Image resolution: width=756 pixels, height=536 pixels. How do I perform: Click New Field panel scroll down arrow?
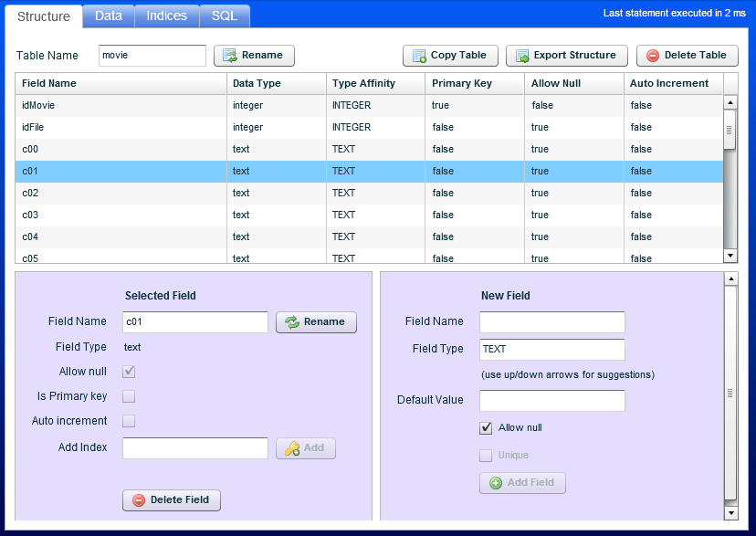tap(731, 513)
